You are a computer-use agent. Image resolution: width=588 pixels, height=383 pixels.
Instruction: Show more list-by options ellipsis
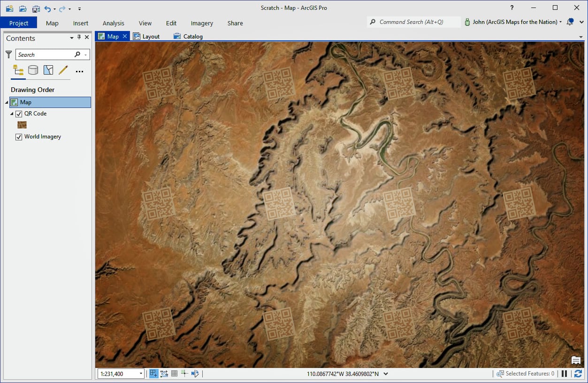(x=79, y=71)
